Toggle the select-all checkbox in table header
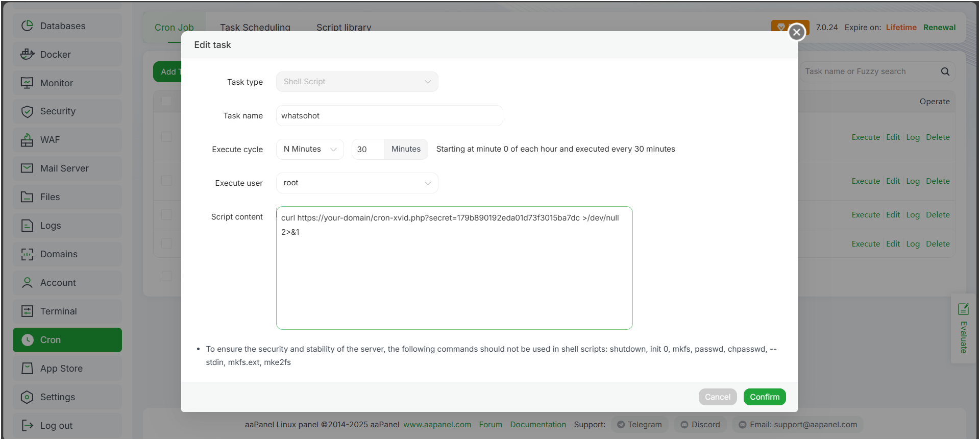 (167, 101)
